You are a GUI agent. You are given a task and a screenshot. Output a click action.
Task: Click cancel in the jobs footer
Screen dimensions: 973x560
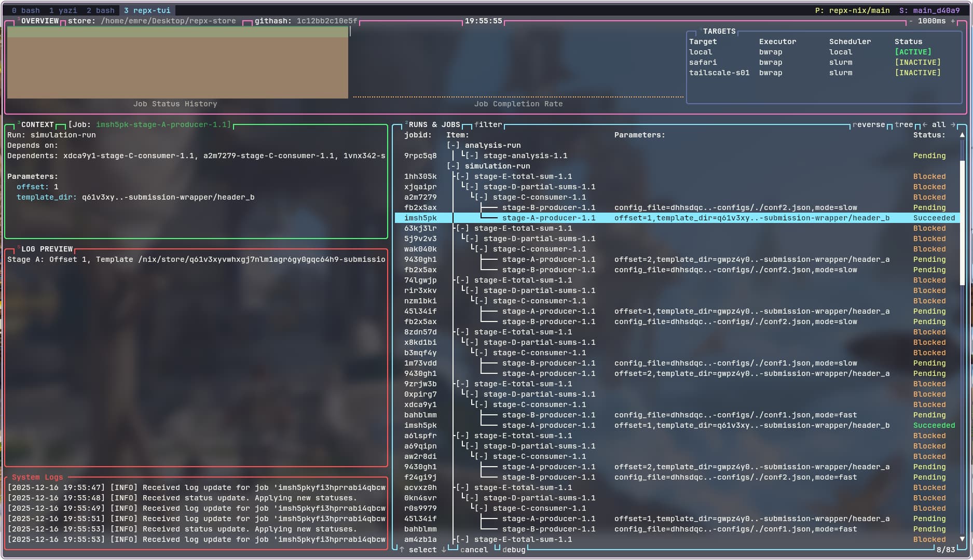[x=474, y=550]
